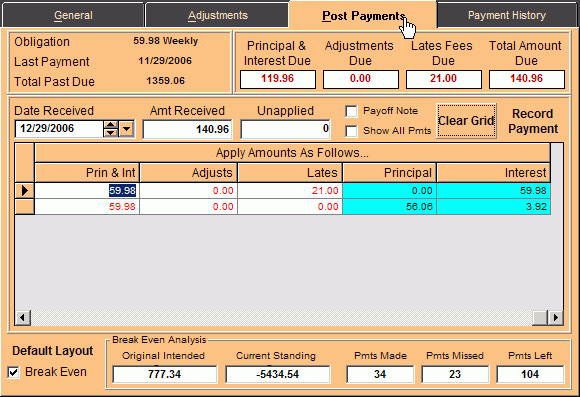The width and height of the screenshot is (580, 397).
Task: Open the Payment History tab
Action: 507,16
